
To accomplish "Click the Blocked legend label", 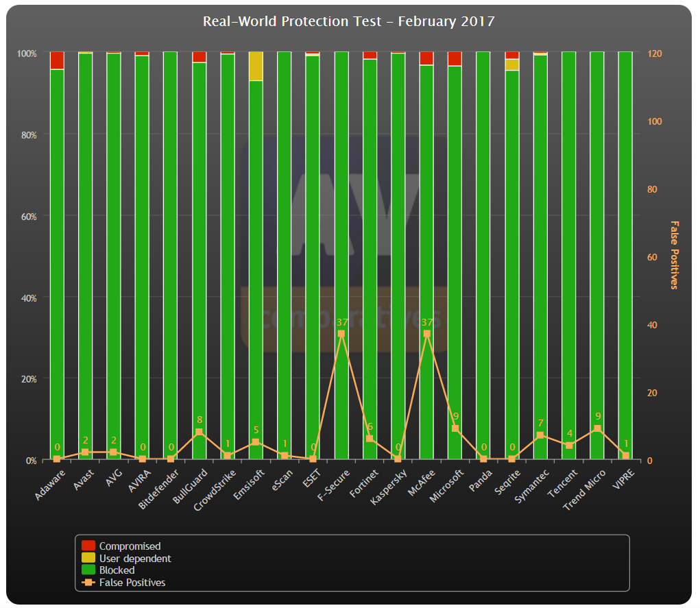I will [117, 570].
